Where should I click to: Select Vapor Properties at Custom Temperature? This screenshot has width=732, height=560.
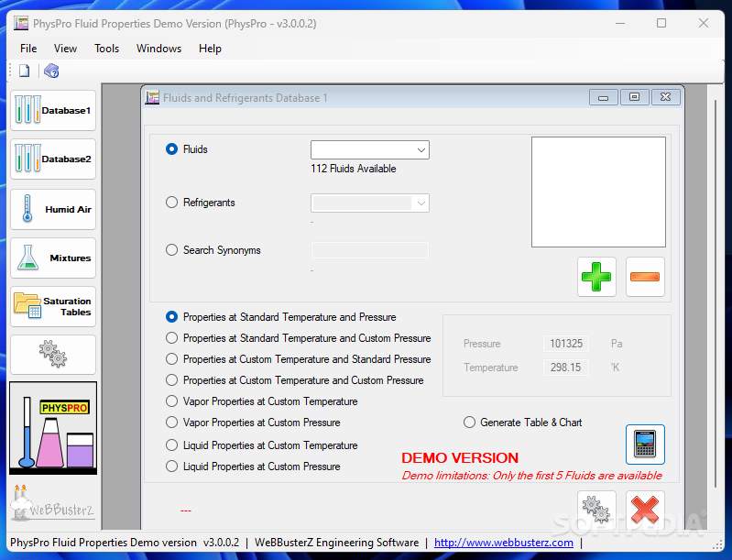point(172,401)
